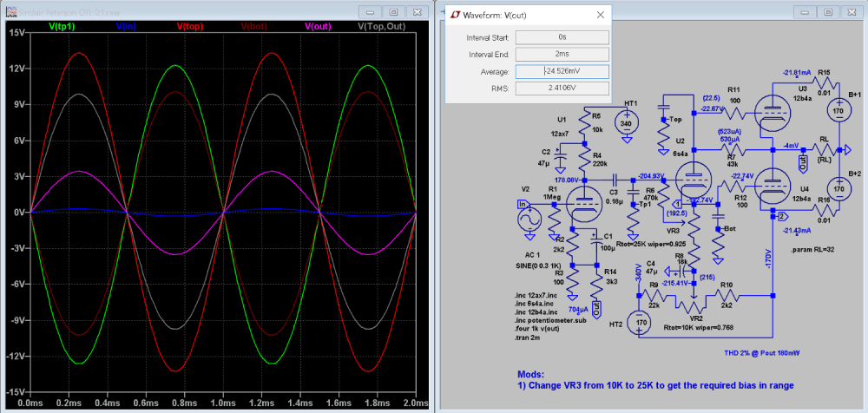Click the V(in) blue trace label

coord(128,27)
